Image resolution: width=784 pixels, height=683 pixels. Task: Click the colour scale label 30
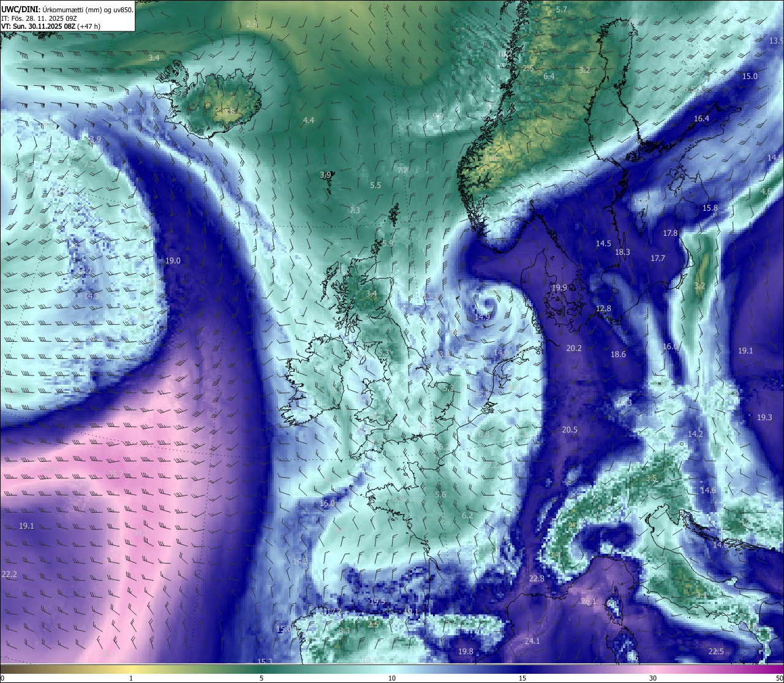tap(653, 678)
